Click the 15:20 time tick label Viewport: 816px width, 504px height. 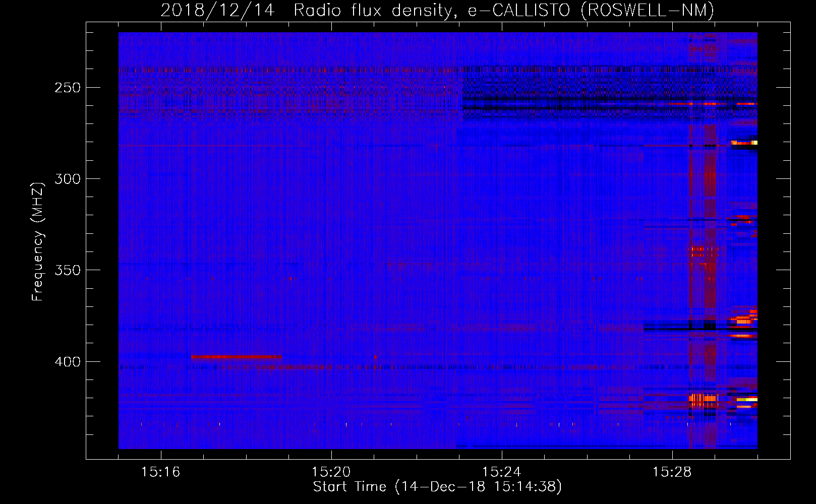(x=331, y=472)
